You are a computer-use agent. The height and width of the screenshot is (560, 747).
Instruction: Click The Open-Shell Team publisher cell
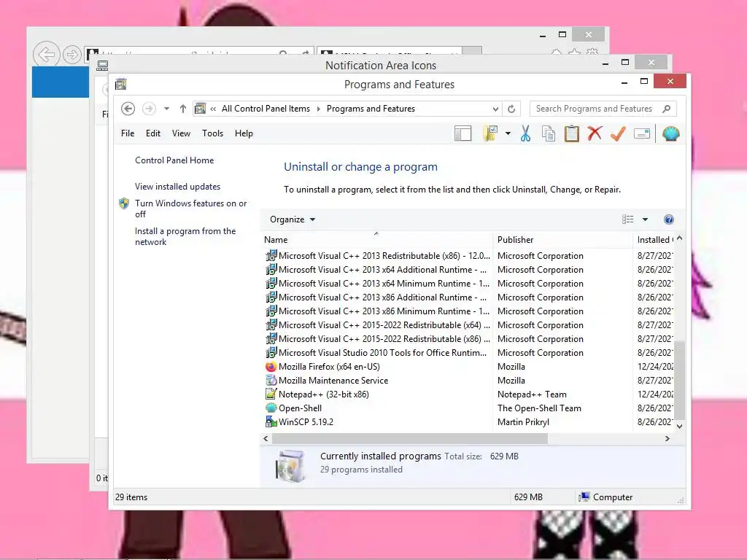click(539, 408)
